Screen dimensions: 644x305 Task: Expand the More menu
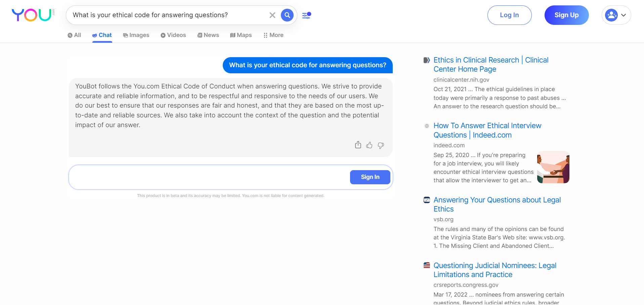coord(273,35)
